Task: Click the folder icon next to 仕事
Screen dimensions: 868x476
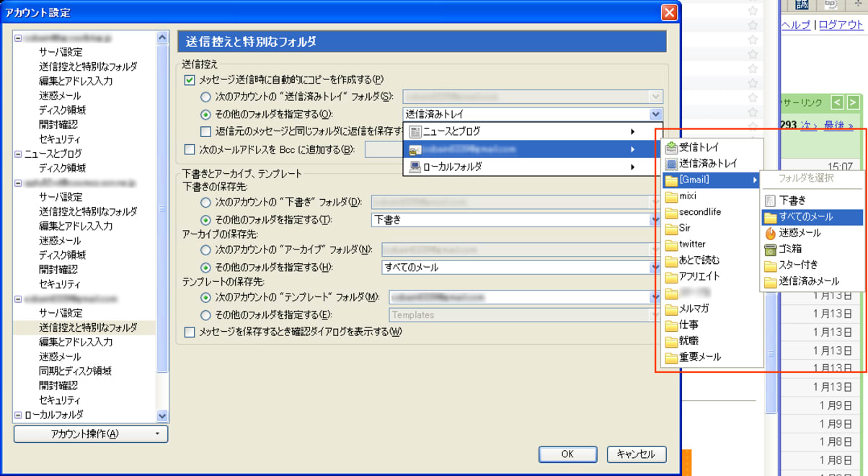Action: click(671, 325)
